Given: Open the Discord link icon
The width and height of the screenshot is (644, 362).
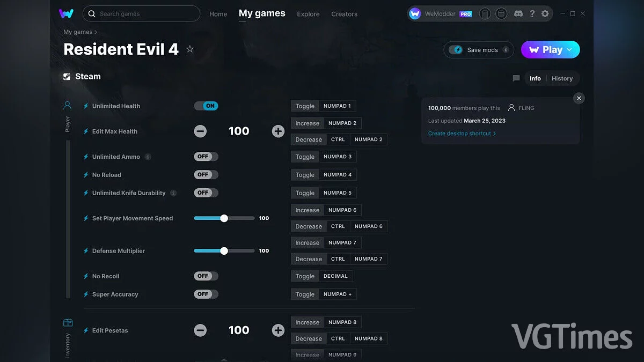Looking at the screenshot, I should 518,14.
